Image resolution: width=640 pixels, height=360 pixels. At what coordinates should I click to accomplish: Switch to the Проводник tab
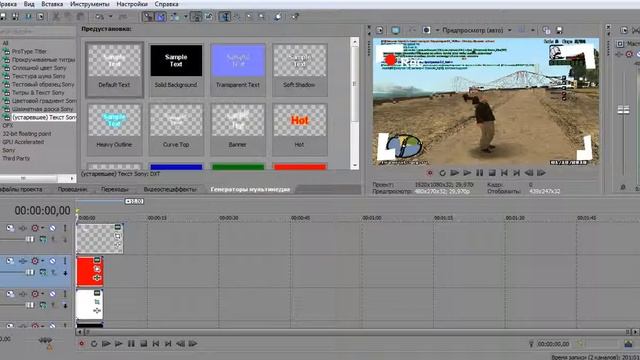[72, 189]
